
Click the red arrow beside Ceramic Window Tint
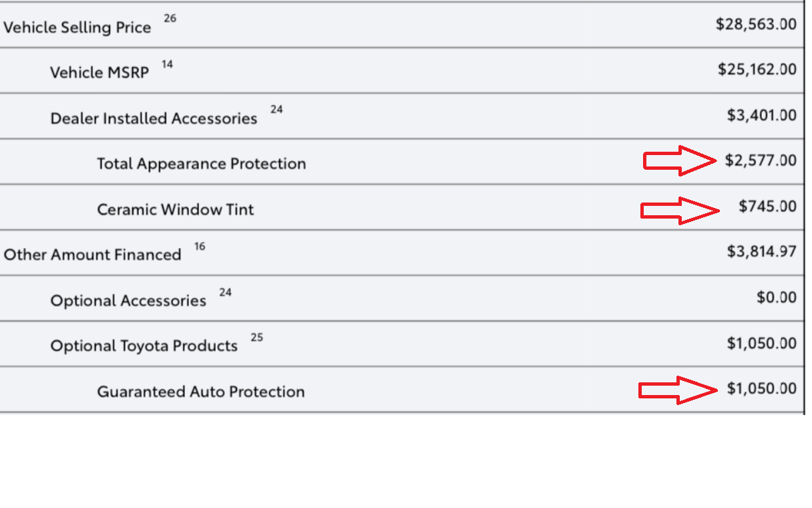coord(678,211)
